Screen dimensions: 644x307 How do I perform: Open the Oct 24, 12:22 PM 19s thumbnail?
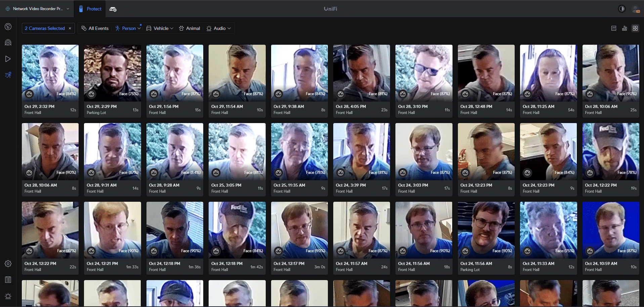coord(611,152)
